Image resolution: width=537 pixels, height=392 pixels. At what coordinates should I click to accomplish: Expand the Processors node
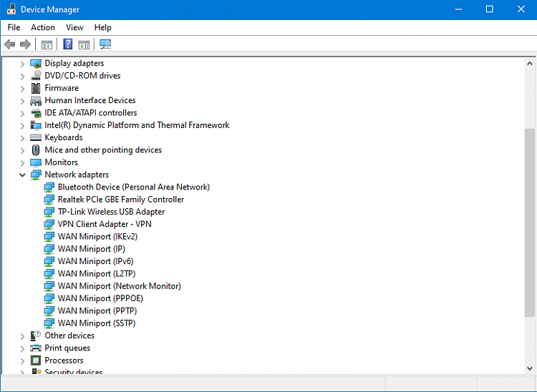pyautogui.click(x=22, y=361)
